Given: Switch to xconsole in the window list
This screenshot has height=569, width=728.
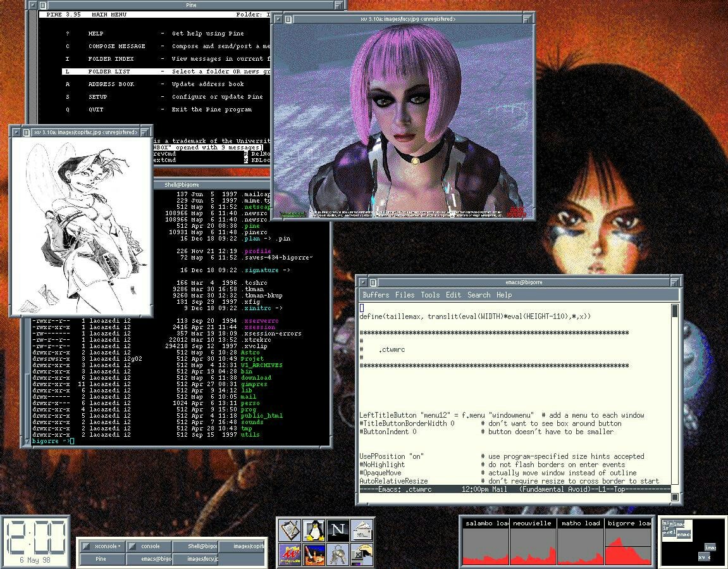Looking at the screenshot, I should (101, 546).
